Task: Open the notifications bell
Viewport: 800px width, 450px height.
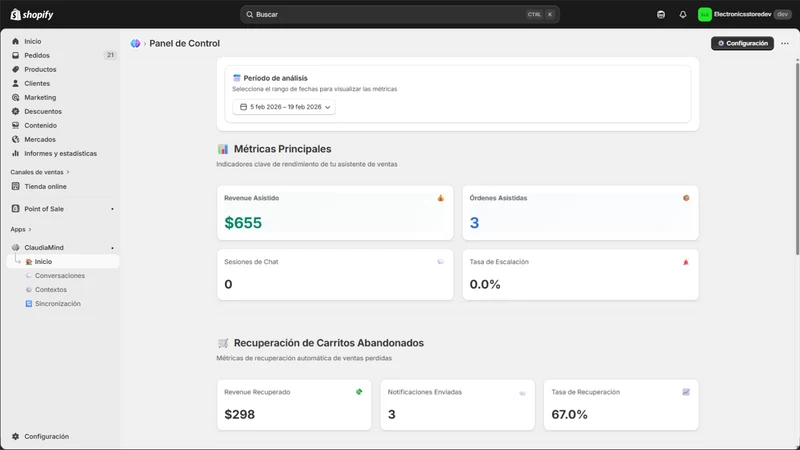Action: 683,14
